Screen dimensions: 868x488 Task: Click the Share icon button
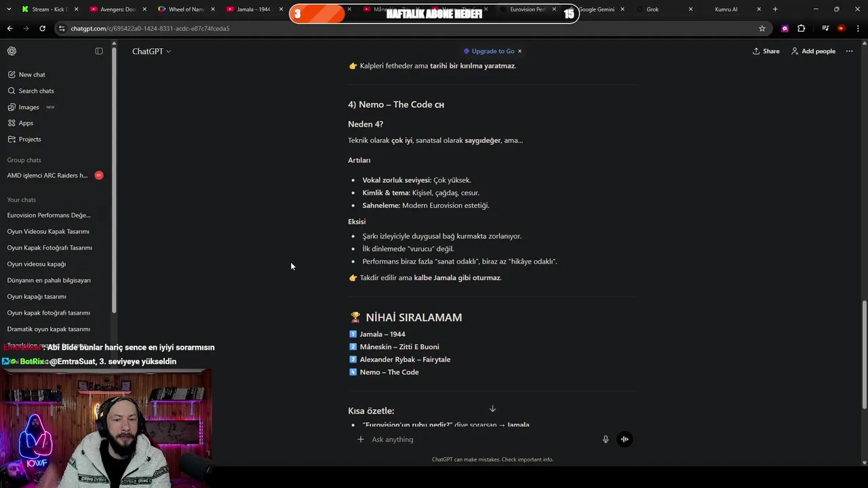(766, 52)
